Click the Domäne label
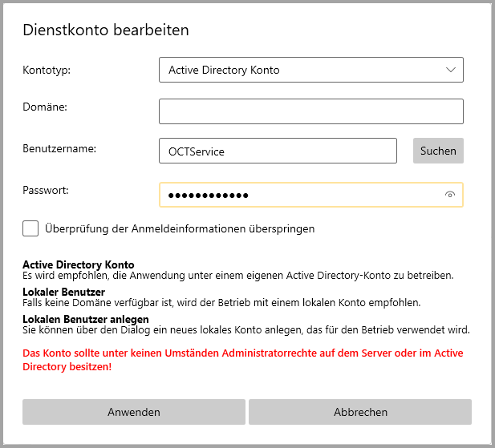 [45, 107]
